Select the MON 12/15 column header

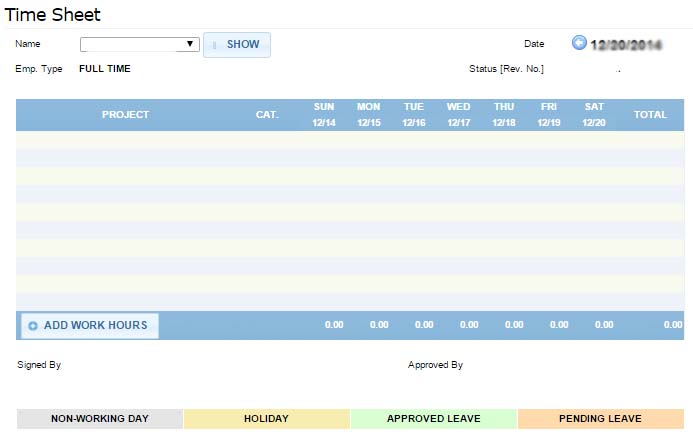pyautogui.click(x=369, y=115)
